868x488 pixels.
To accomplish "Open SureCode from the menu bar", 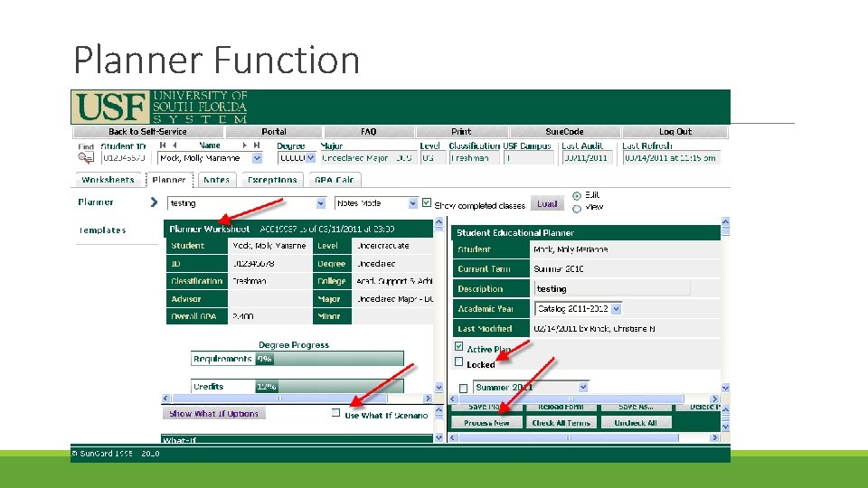I will click(564, 132).
